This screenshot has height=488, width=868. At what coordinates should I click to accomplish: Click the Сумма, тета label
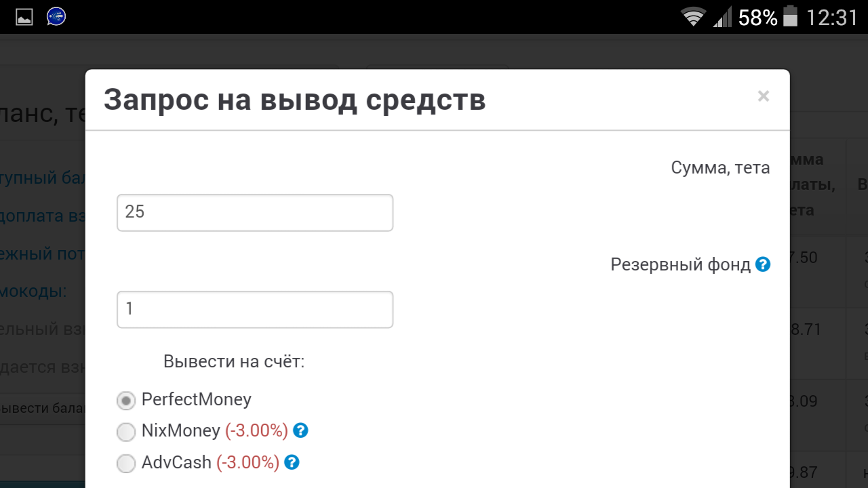(x=720, y=167)
